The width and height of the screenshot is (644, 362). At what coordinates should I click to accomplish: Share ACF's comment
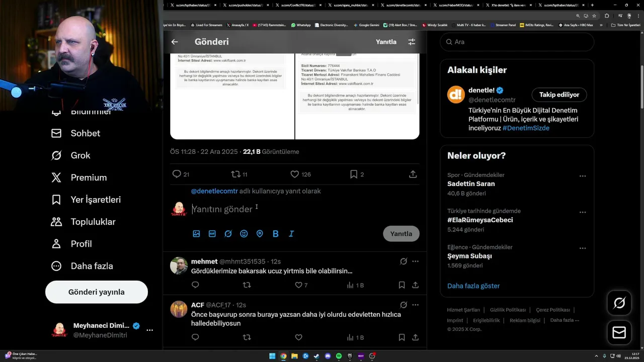[x=415, y=337]
